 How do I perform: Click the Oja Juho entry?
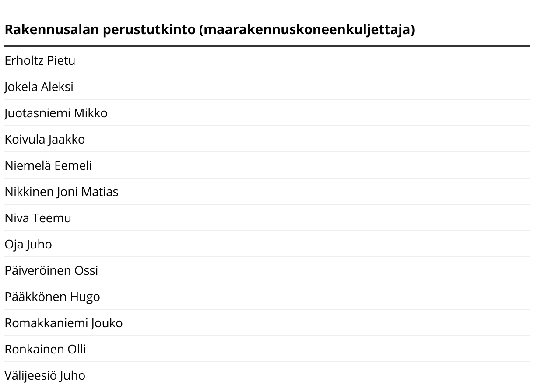click(28, 244)
